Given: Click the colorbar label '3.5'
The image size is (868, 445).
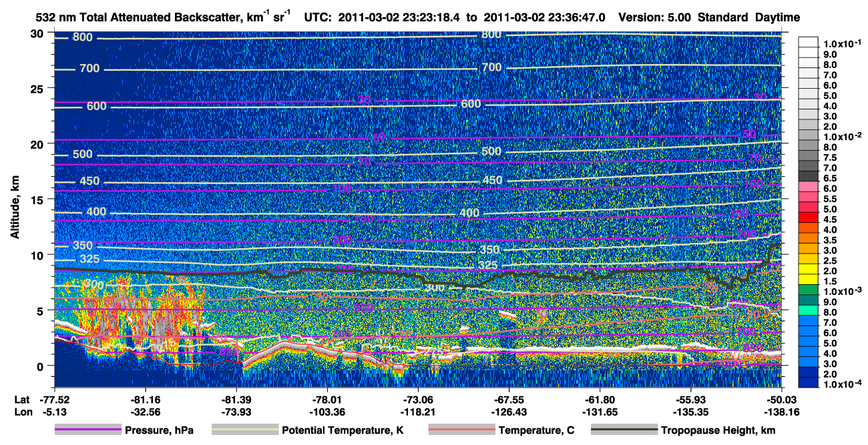Looking at the screenshot, I should (830, 240).
